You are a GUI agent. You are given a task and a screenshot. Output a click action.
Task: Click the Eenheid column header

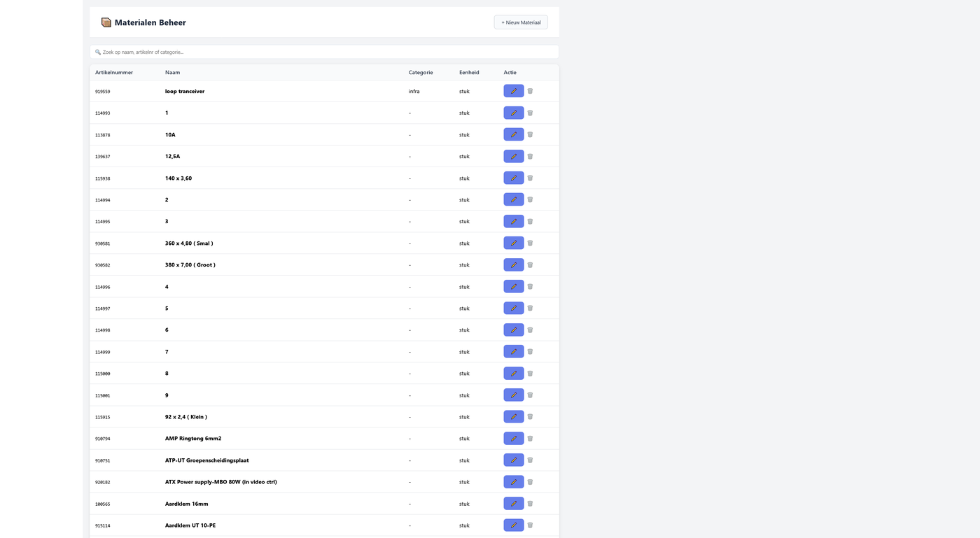click(469, 72)
